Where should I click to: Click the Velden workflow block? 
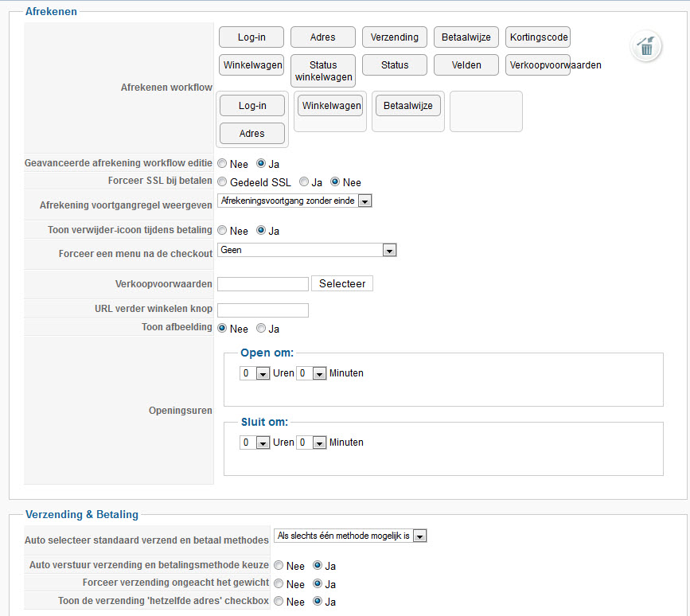click(466, 65)
